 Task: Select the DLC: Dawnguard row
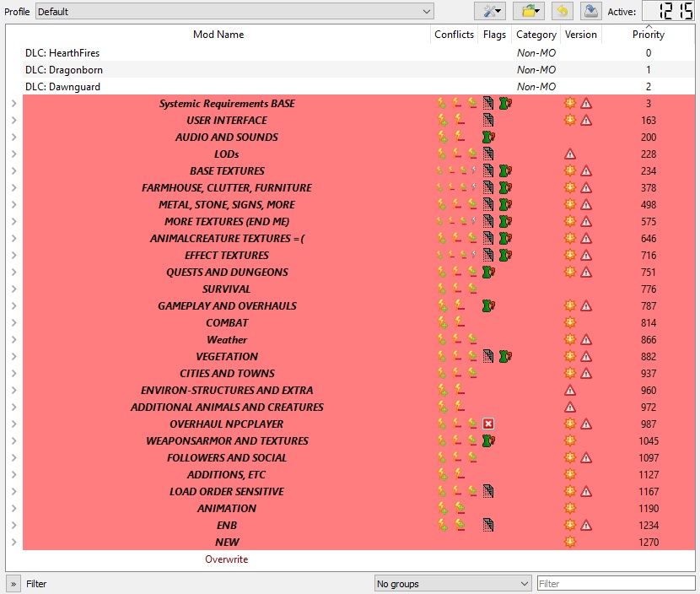click(359, 87)
